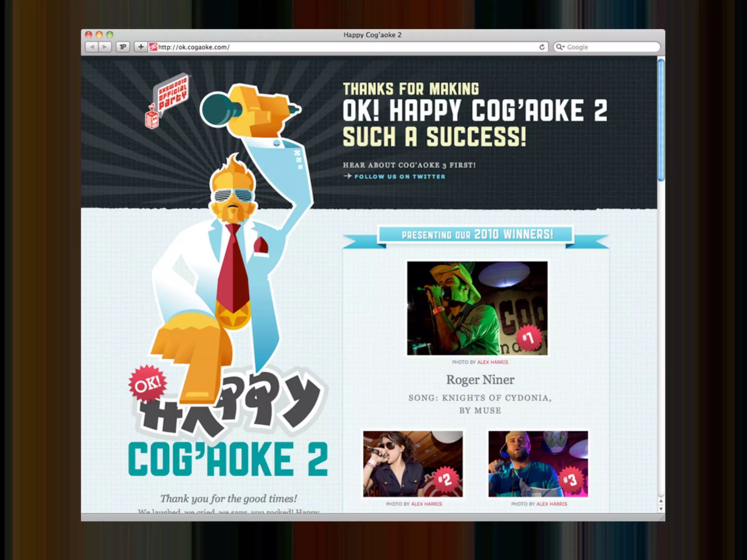Click the red OK! starburst logo
This screenshot has height=560, width=747.
(x=147, y=384)
